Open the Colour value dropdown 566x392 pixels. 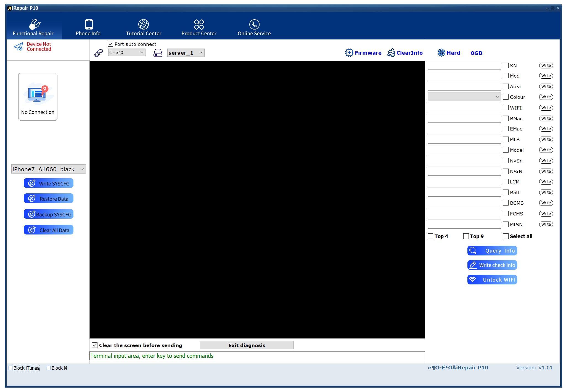coord(464,97)
